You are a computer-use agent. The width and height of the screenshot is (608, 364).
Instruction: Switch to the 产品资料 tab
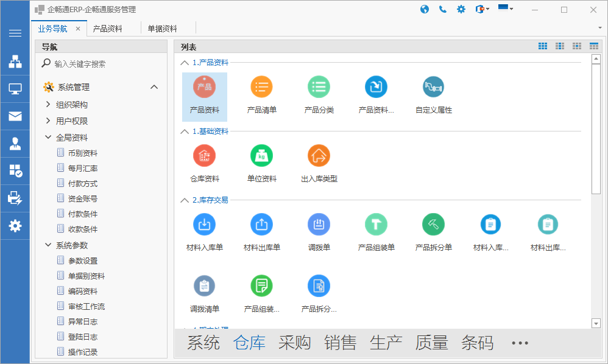click(x=107, y=29)
